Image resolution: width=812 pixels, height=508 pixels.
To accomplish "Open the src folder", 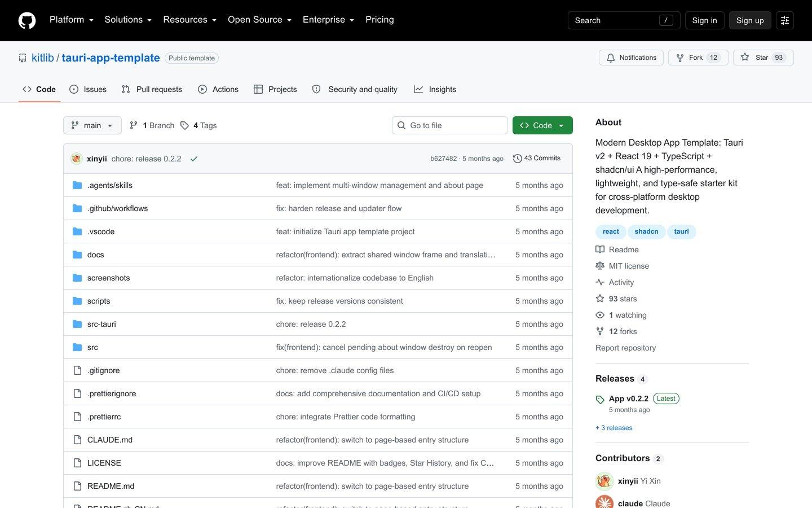I will tap(92, 347).
